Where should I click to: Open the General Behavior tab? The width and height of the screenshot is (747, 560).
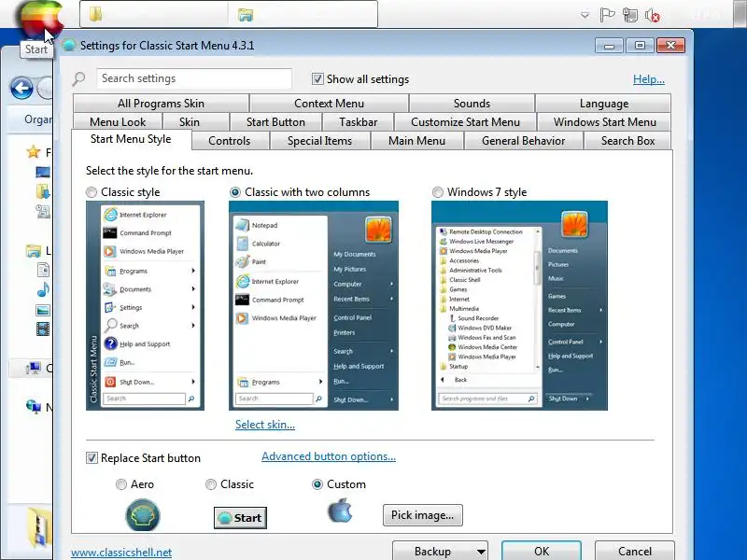pos(523,141)
